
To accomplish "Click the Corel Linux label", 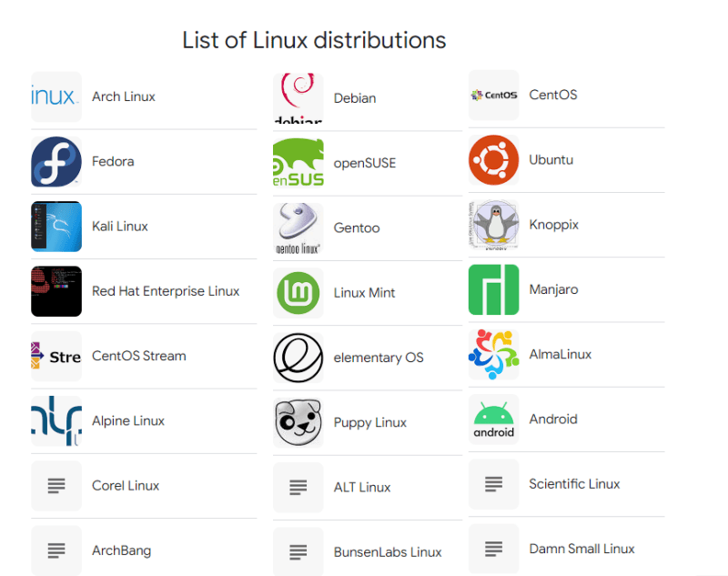I will 126,486.
